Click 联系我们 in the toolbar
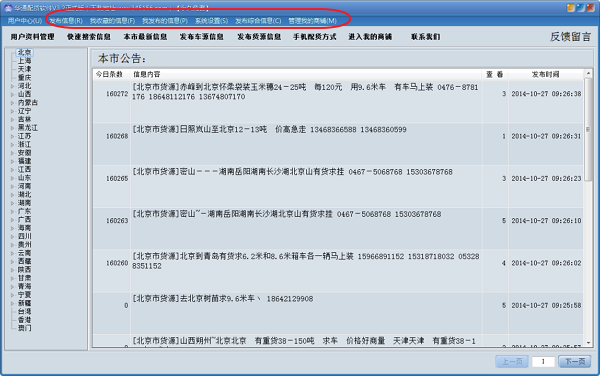600x376 pixels. pyautogui.click(x=426, y=37)
